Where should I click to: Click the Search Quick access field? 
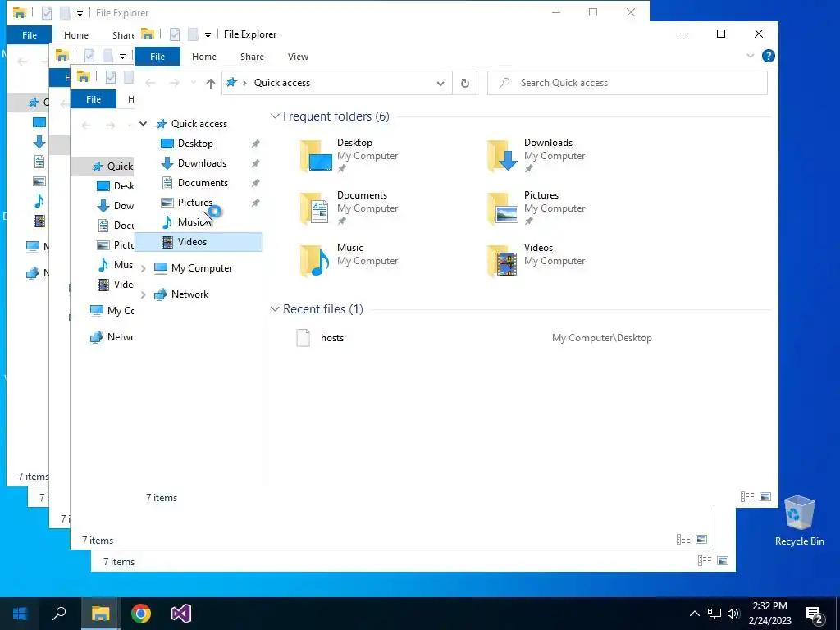tap(628, 83)
